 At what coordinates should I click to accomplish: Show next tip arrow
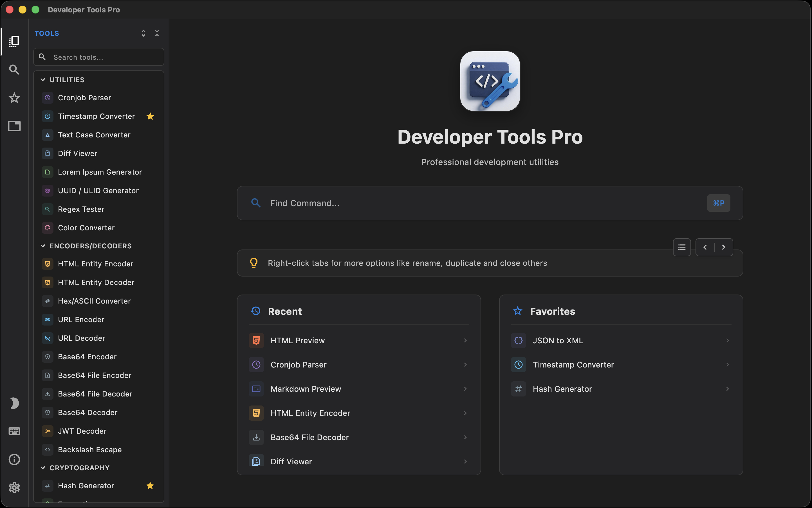[x=724, y=247]
